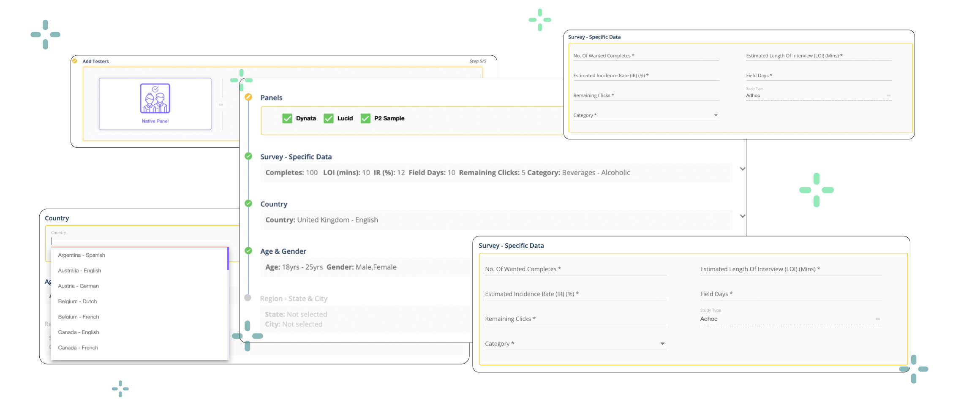Click Country: United Kingdom - English summary
The height and width of the screenshot is (413, 980).
click(x=321, y=220)
